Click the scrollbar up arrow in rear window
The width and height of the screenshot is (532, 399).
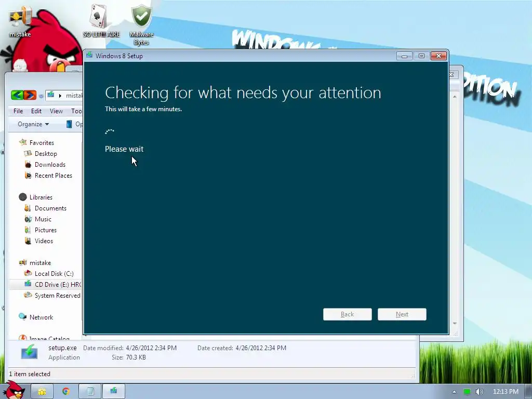(x=455, y=97)
